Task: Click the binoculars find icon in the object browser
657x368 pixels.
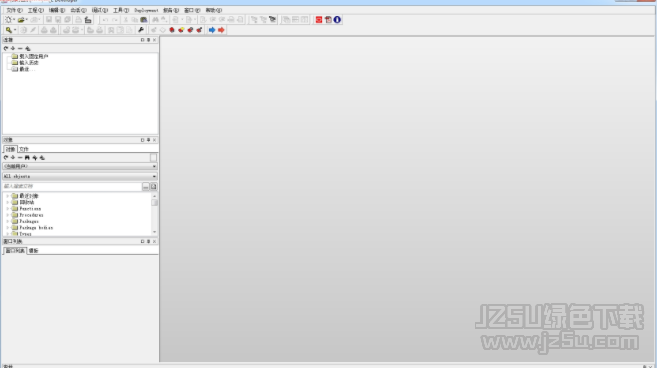Action: [27, 158]
